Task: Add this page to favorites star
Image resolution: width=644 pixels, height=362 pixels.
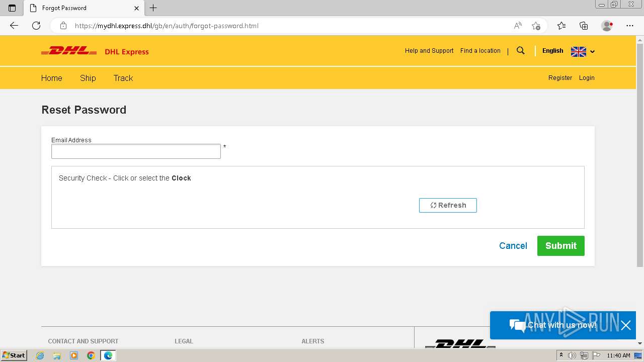Action: click(x=536, y=26)
